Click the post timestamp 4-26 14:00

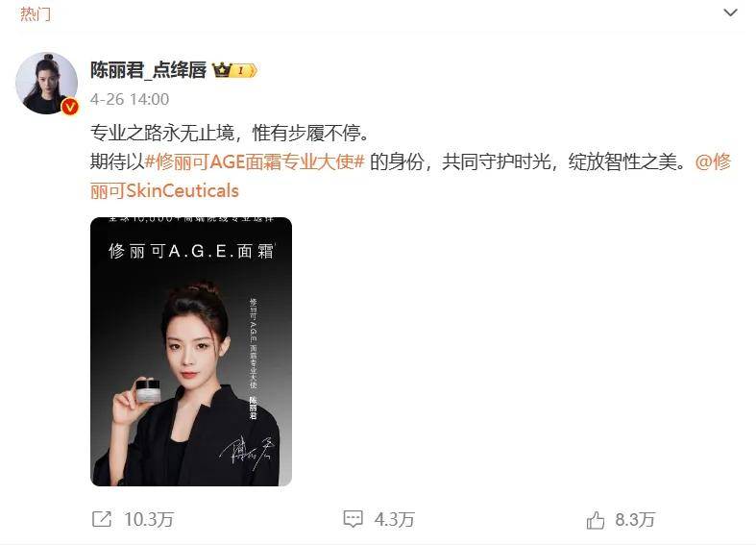tap(130, 99)
